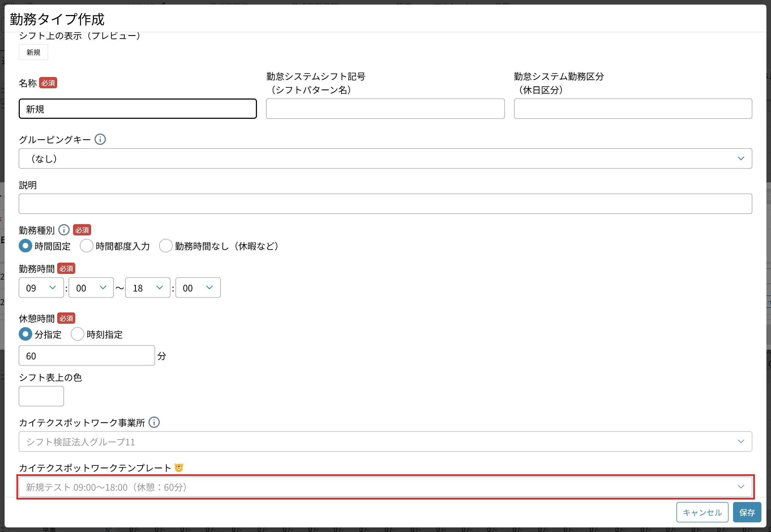Screen dimensions: 771x532
Task: Open the start hour dropdown showing 09
Action: point(41,287)
